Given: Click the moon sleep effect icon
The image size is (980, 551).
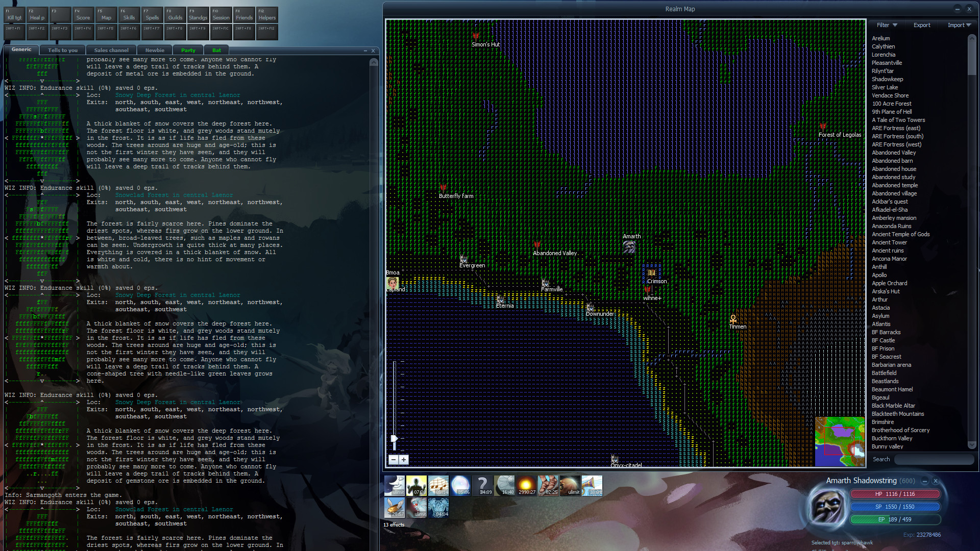Looking at the screenshot, I should pos(394,485).
